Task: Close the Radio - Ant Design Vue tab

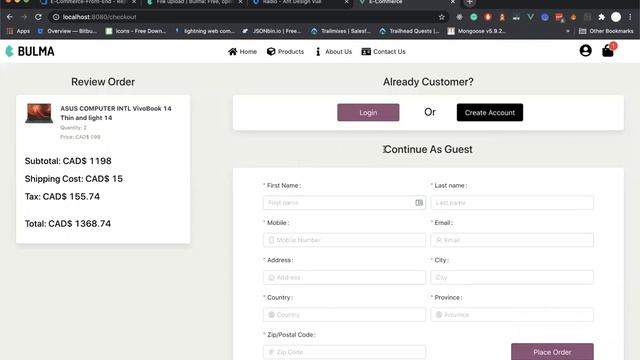Action: click(347, 2)
